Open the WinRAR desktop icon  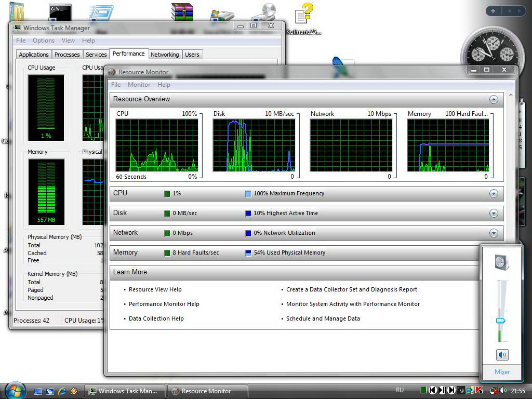point(182,12)
